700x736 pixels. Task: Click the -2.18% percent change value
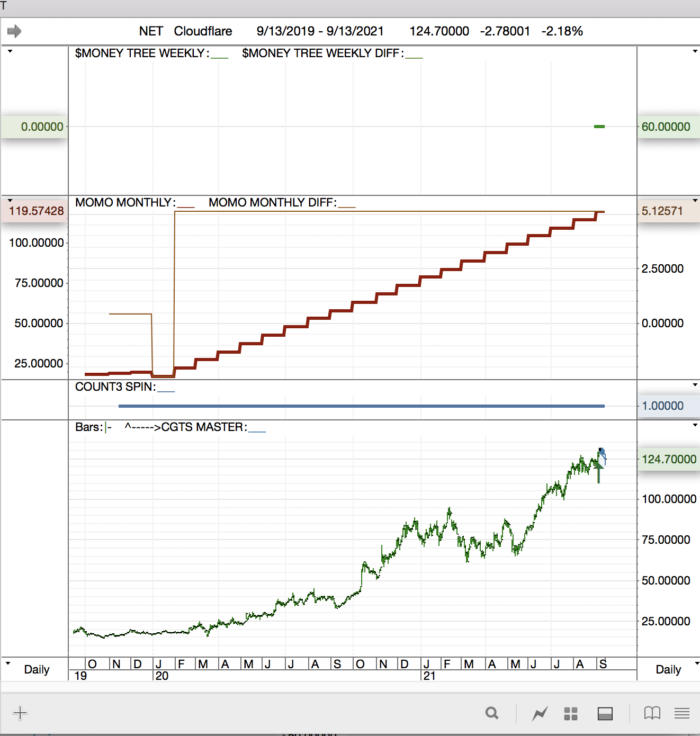(x=562, y=31)
